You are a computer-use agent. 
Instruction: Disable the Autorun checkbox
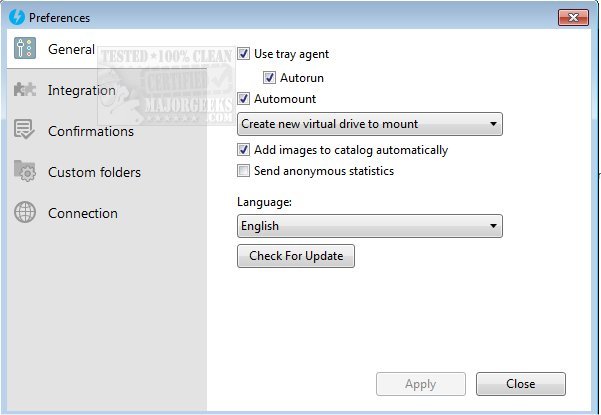pos(270,77)
